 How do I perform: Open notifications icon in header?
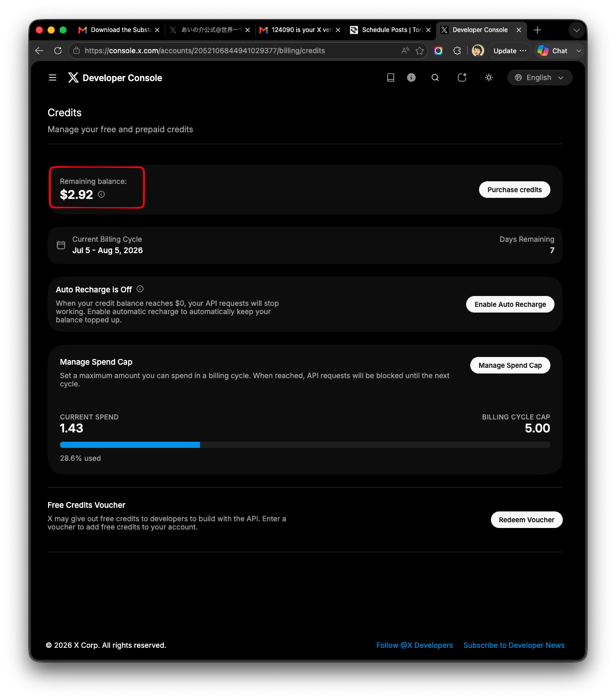(462, 77)
